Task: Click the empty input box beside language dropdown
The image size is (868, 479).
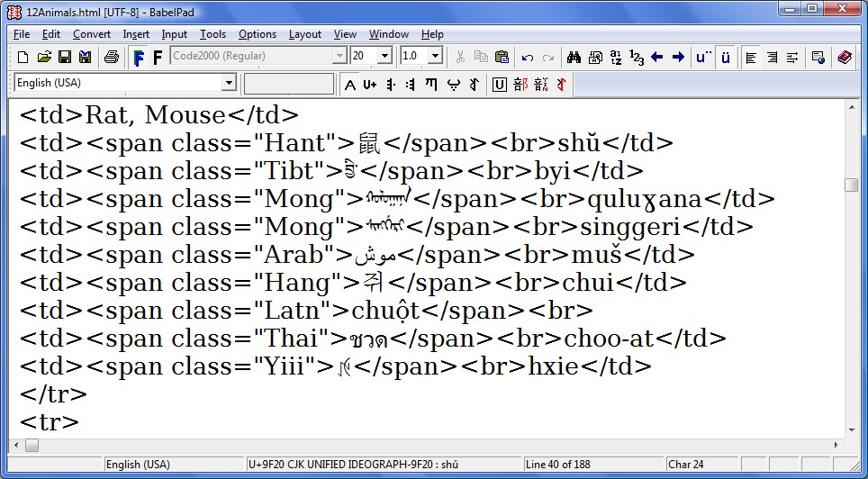Action: (289, 84)
